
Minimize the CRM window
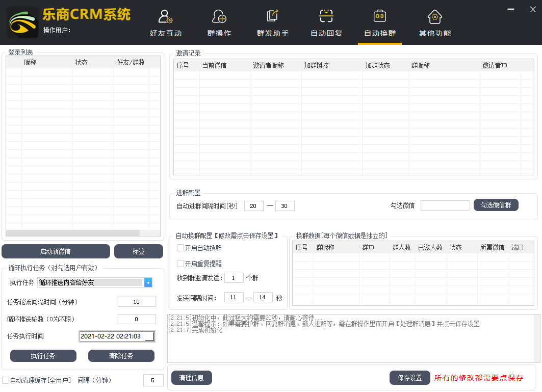(510, 9)
